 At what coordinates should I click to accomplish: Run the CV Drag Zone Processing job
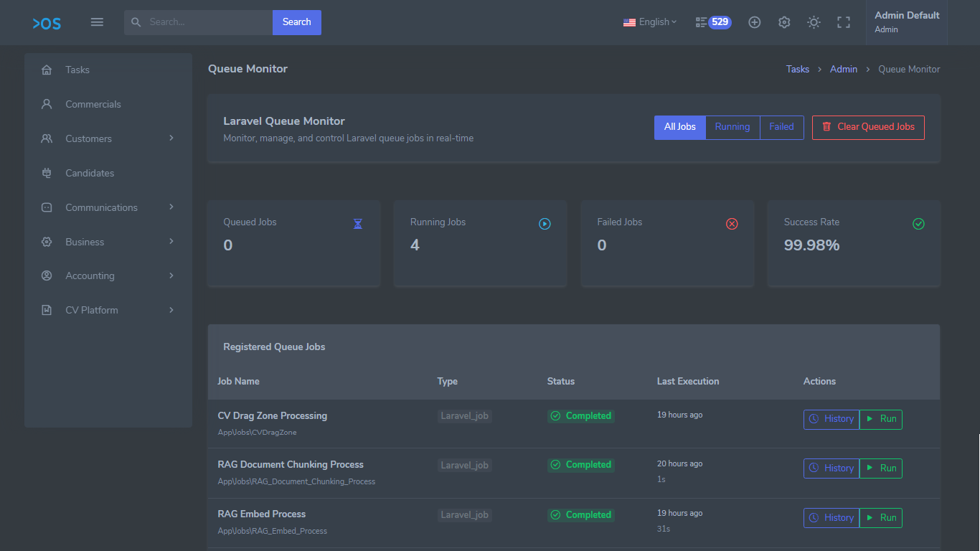coord(881,419)
